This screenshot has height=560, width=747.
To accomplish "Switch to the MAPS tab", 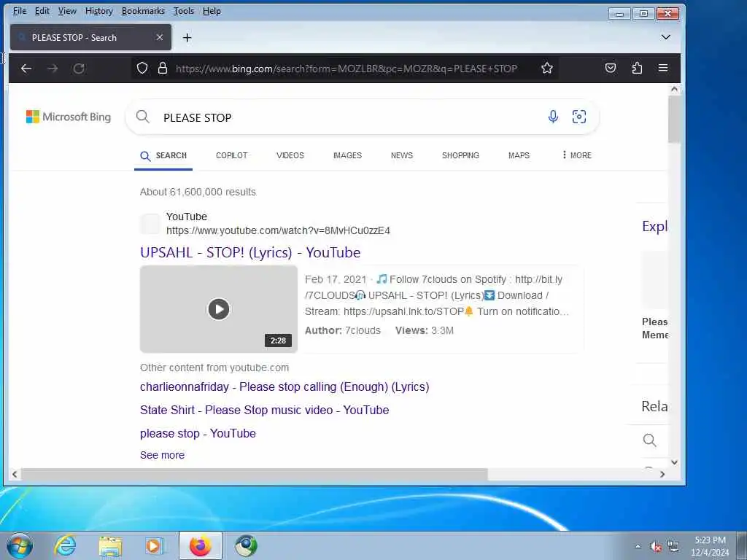I will click(519, 155).
